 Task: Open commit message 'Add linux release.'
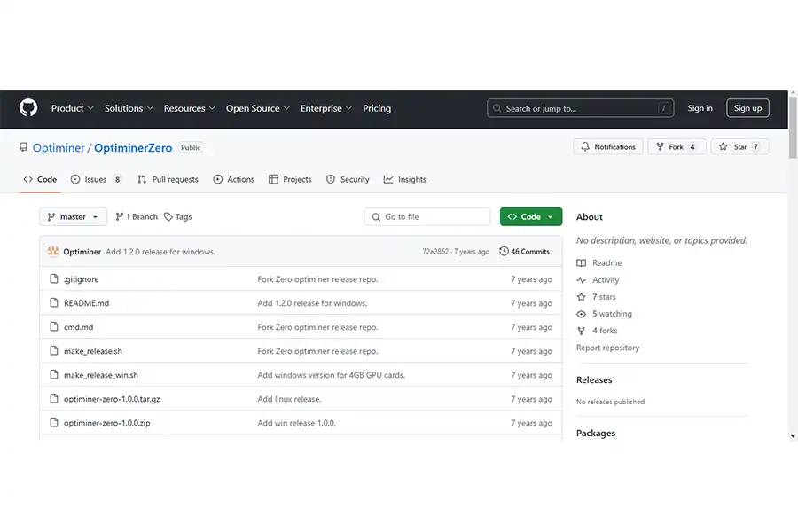click(x=289, y=399)
